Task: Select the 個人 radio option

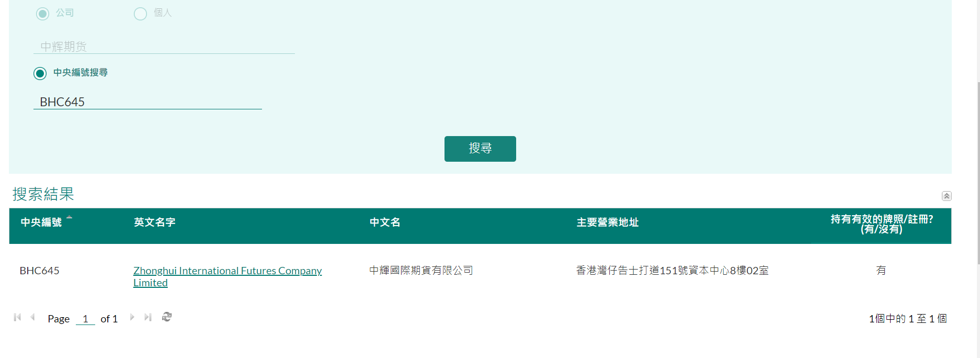Action: click(x=140, y=14)
